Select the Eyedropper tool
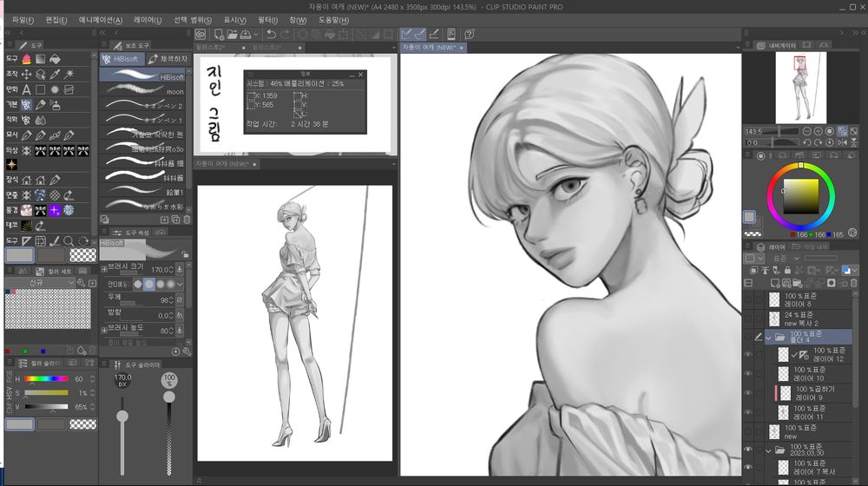The width and height of the screenshot is (868, 486). [x=55, y=74]
